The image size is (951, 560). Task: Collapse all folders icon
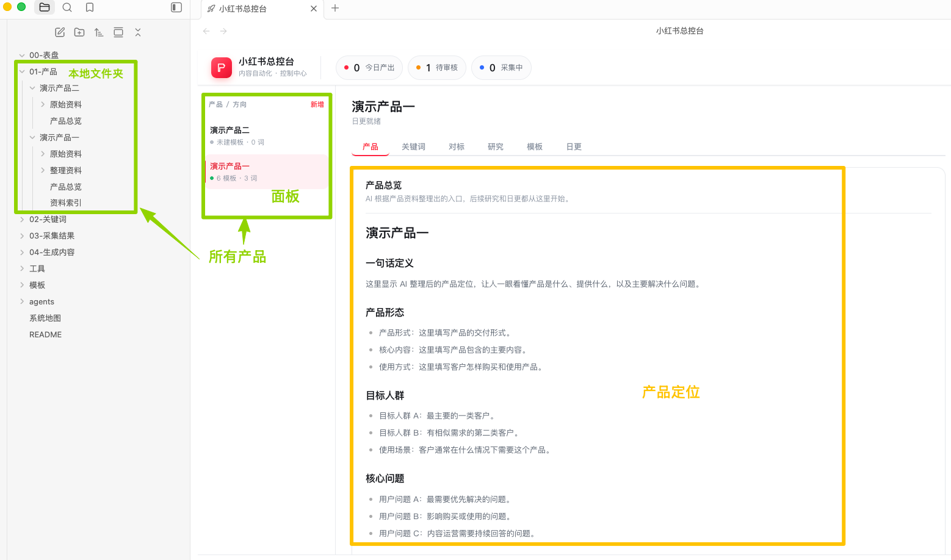(138, 32)
